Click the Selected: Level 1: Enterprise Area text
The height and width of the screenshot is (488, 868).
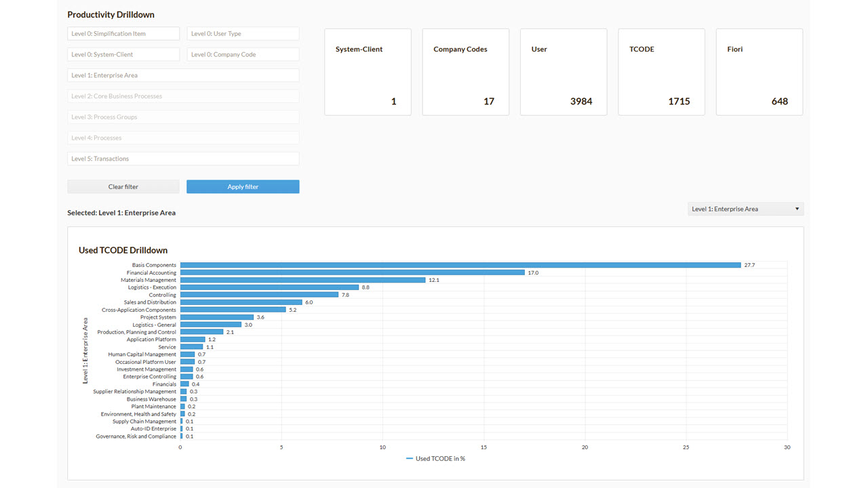[x=121, y=213]
